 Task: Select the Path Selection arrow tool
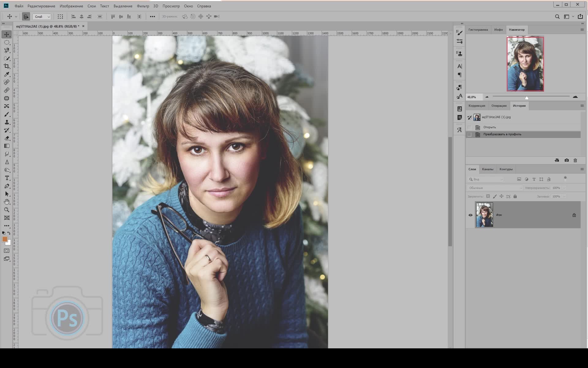[7, 194]
